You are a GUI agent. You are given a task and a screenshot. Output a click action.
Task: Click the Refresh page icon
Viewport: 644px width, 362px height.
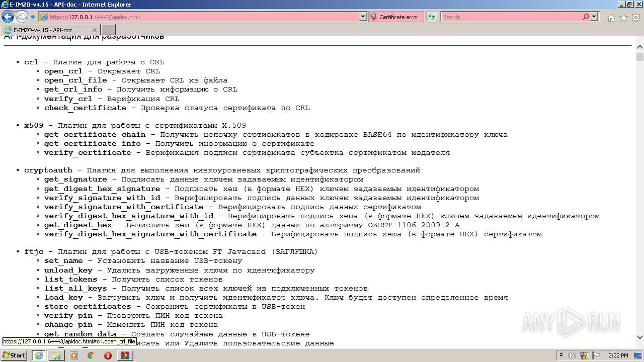click(431, 17)
